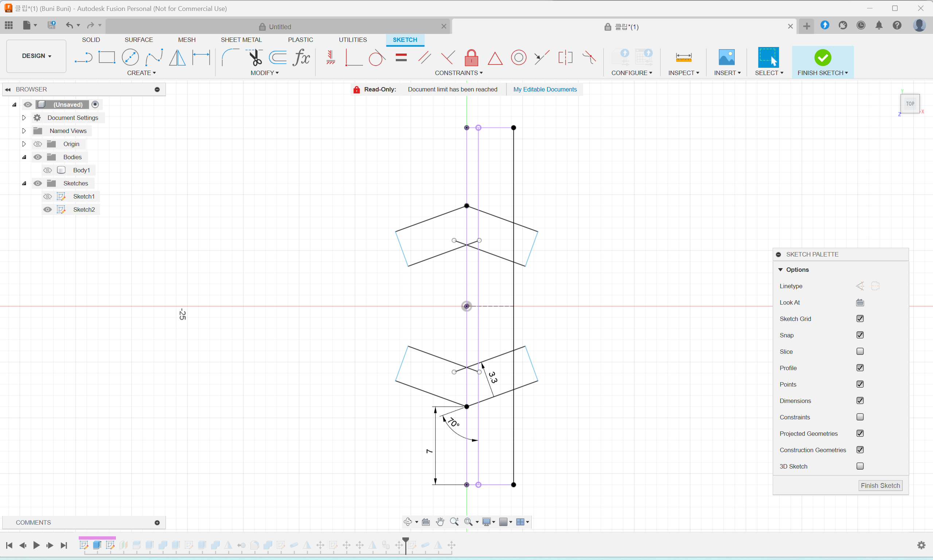Screen dimensions: 933x560
Task: Switch to the SHEET METAL tab
Action: tap(241, 40)
